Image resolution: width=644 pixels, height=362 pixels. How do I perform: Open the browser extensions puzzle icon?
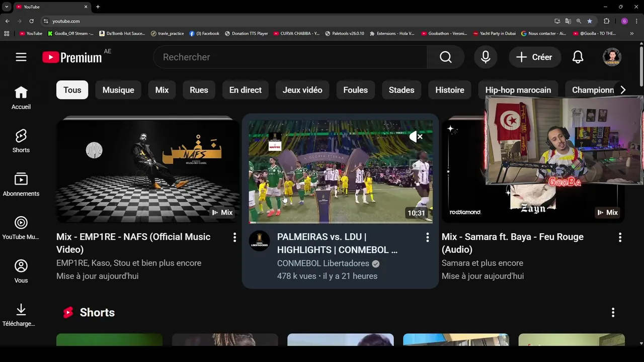coord(606,21)
